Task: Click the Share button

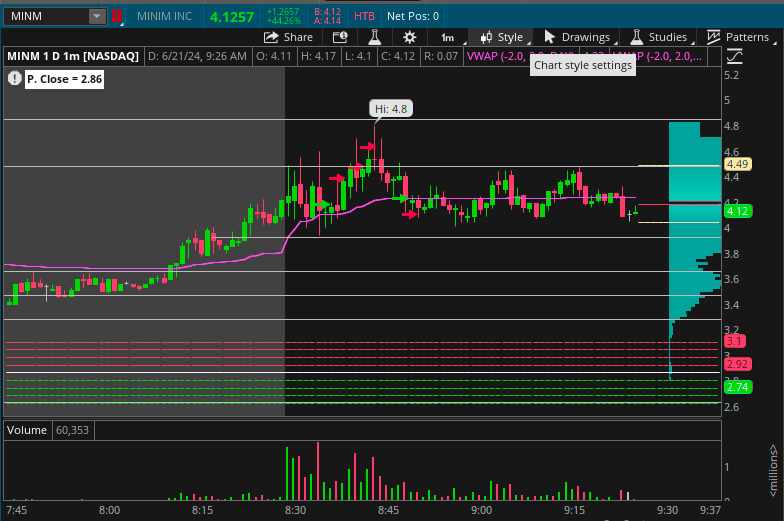Action: [288, 37]
